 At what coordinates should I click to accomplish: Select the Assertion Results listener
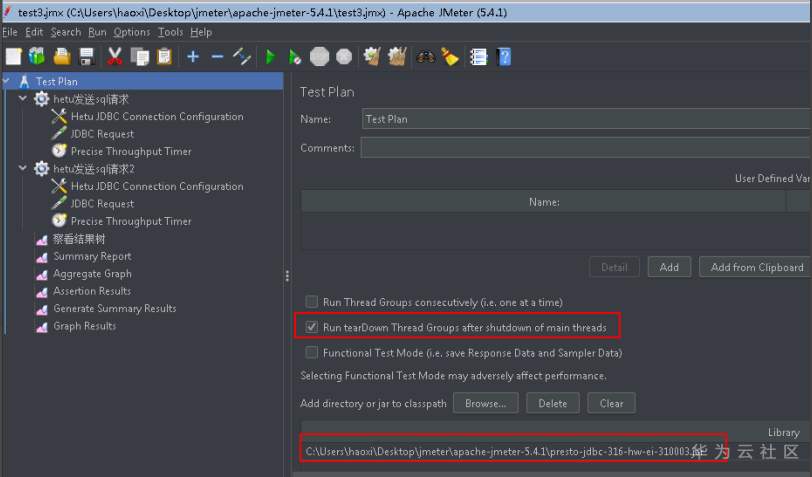click(92, 291)
